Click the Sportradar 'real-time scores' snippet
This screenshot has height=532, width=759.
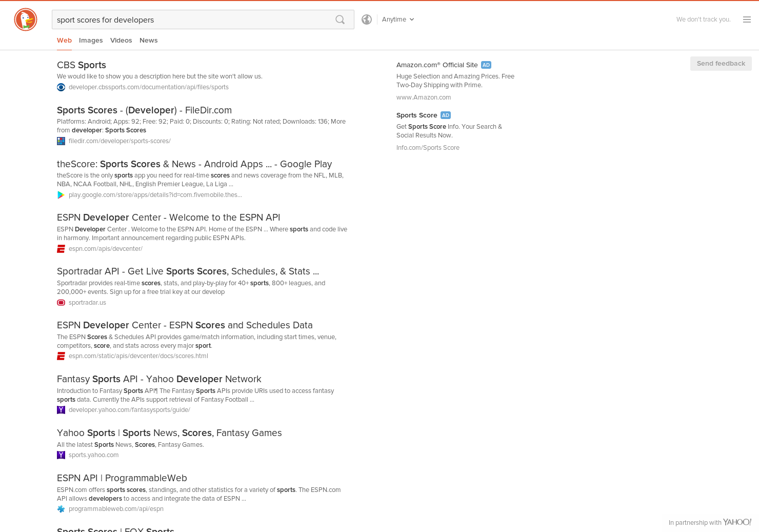click(191, 287)
